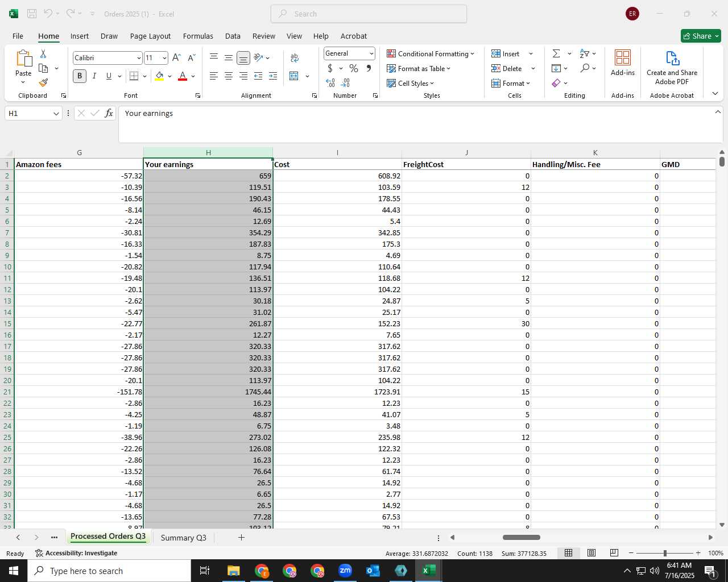The width and height of the screenshot is (728, 582).
Task: Switch to the Summary Q3 sheet
Action: (x=183, y=538)
